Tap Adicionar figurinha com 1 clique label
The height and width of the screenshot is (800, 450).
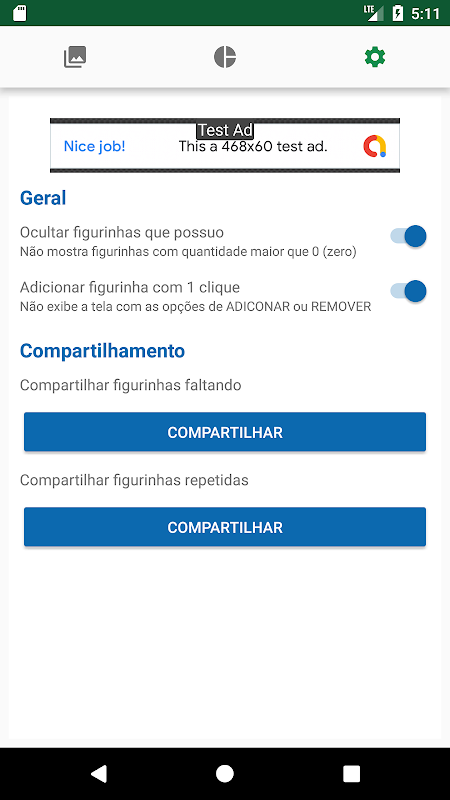click(130, 287)
